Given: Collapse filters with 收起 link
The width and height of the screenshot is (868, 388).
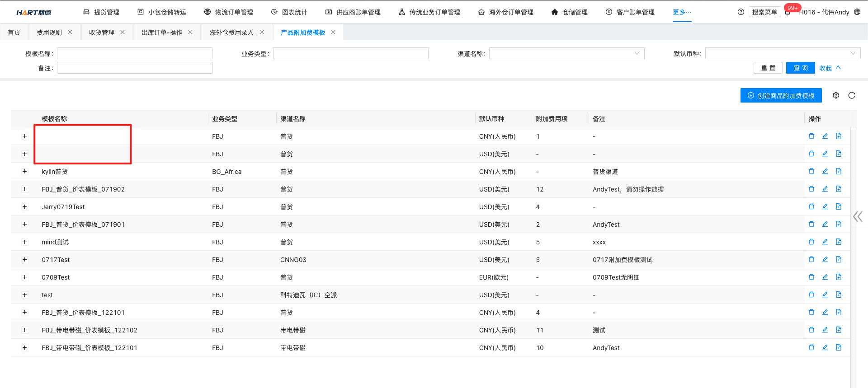Looking at the screenshot, I should click(830, 68).
